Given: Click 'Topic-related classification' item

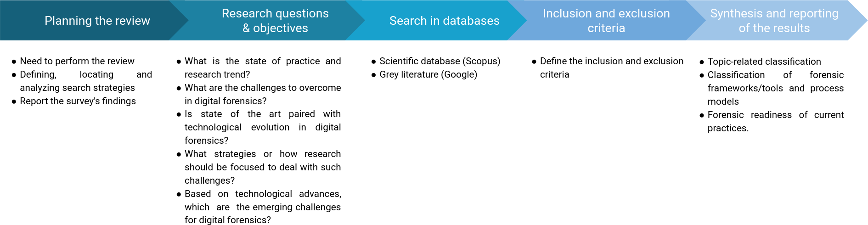Looking at the screenshot, I should [x=764, y=62].
